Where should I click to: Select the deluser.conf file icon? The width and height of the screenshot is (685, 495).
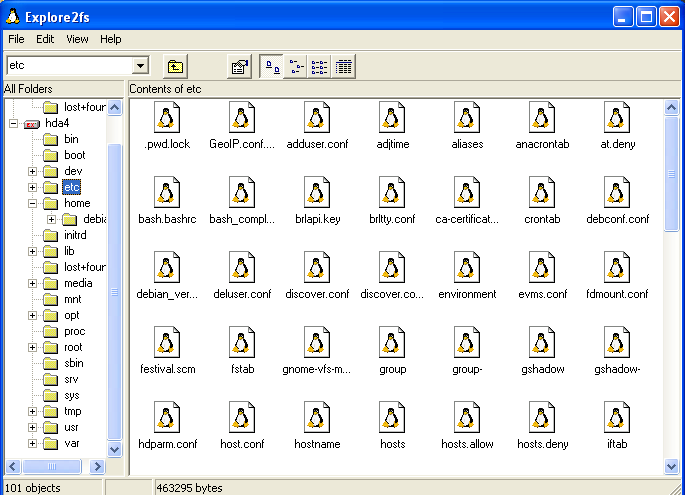(242, 267)
